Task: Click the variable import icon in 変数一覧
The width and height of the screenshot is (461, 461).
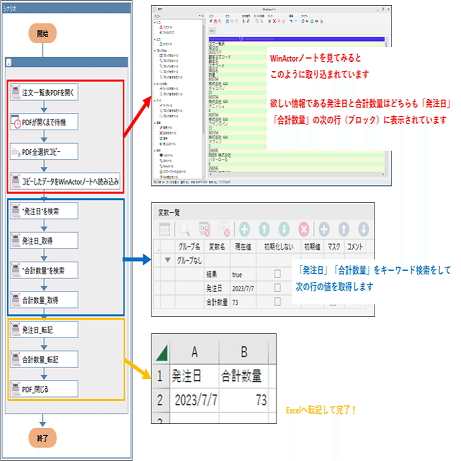Action: coord(164,229)
